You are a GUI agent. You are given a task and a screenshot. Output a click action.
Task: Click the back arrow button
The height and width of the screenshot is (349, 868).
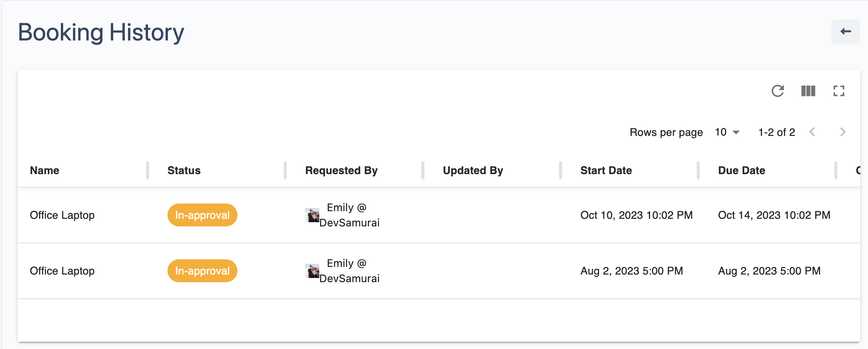pyautogui.click(x=845, y=32)
